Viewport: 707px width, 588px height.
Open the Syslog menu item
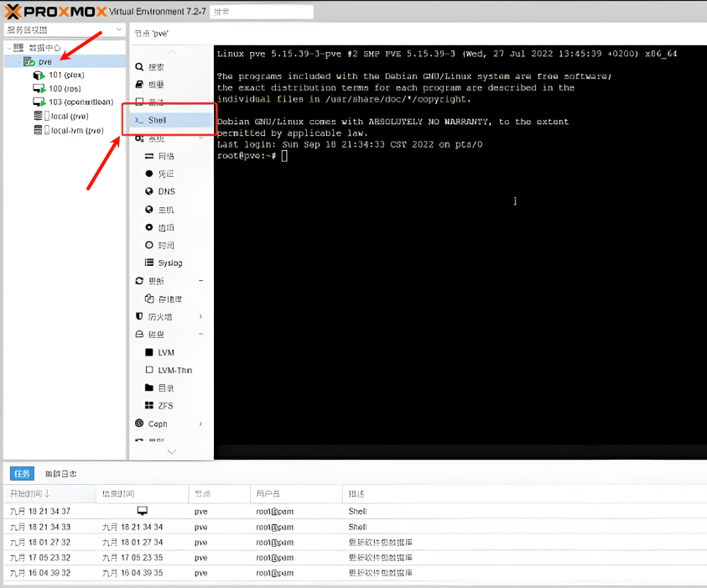point(170,263)
